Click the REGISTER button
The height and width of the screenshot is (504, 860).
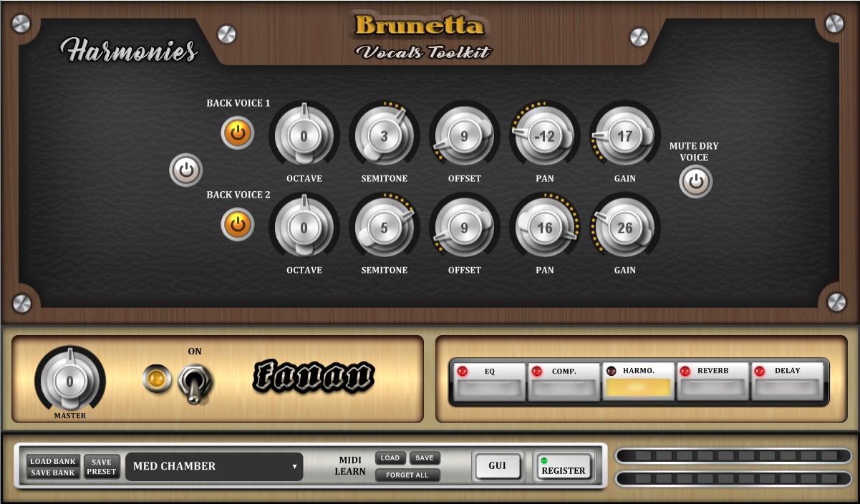point(564,467)
